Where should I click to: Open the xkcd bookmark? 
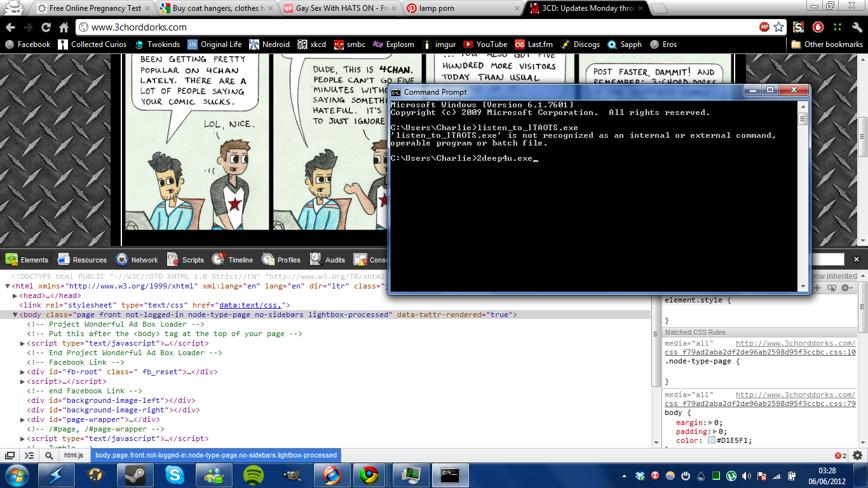point(313,44)
